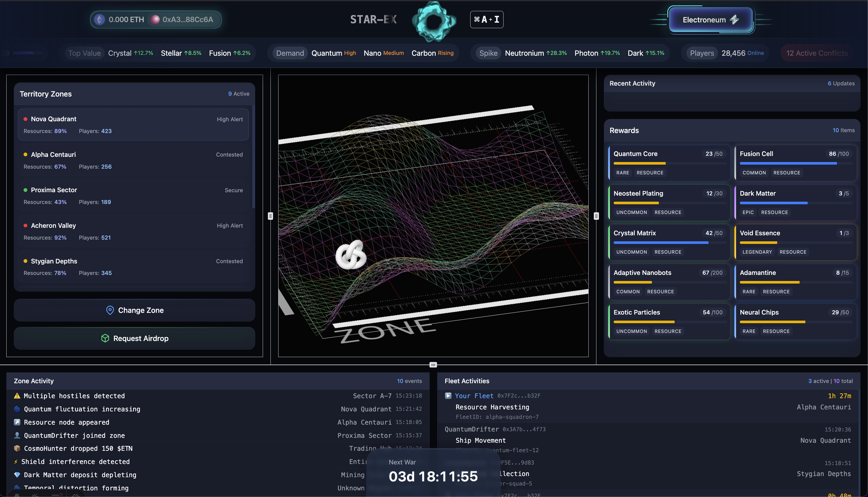
Task: Click the Territory Zones list scrollbar
Action: [254, 157]
